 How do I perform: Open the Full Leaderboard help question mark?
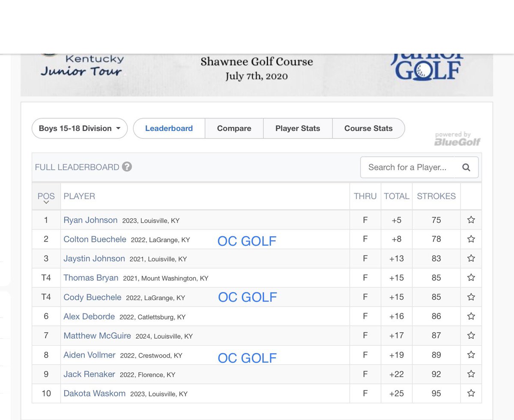tap(127, 167)
